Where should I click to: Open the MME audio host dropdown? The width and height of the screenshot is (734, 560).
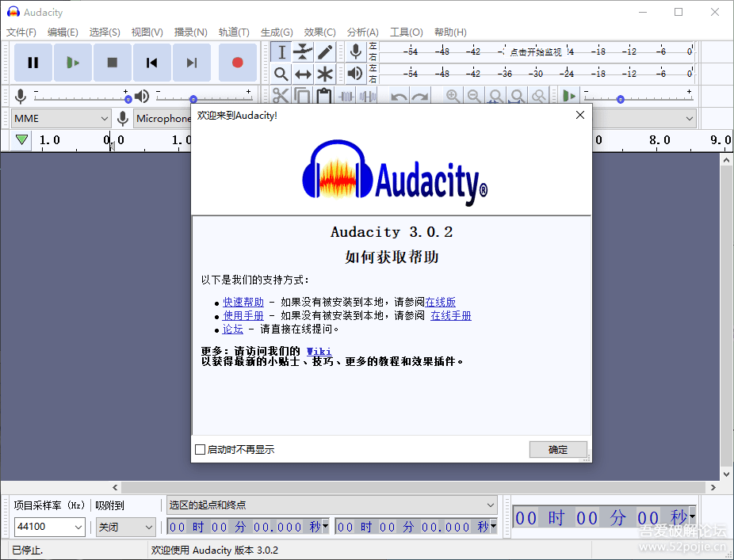(61, 118)
